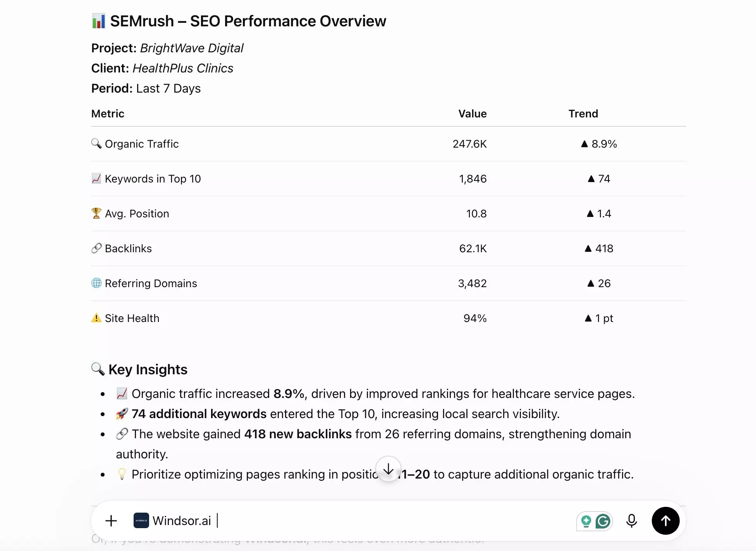Click the 62.1K backlinks value
Image resolution: width=756 pixels, height=551 pixels.
(x=473, y=248)
